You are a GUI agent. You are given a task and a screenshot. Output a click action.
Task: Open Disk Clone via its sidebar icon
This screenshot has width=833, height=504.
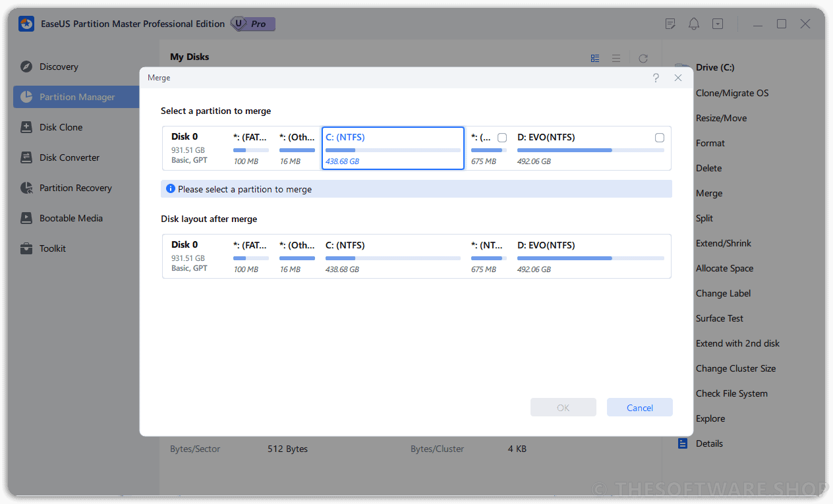click(x=26, y=127)
